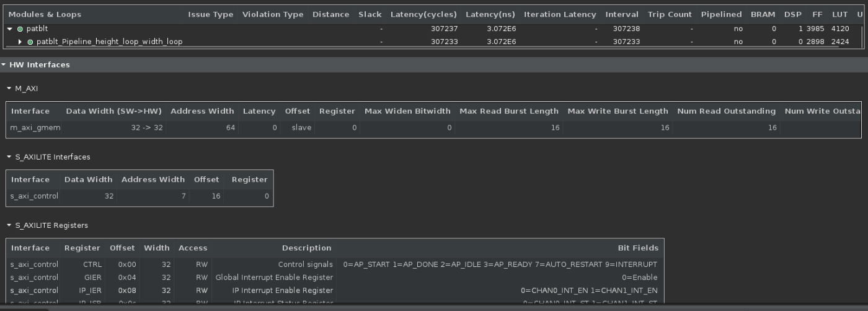Click the Data Width (SW->HW) header
The image size is (868, 311).
tap(113, 111)
